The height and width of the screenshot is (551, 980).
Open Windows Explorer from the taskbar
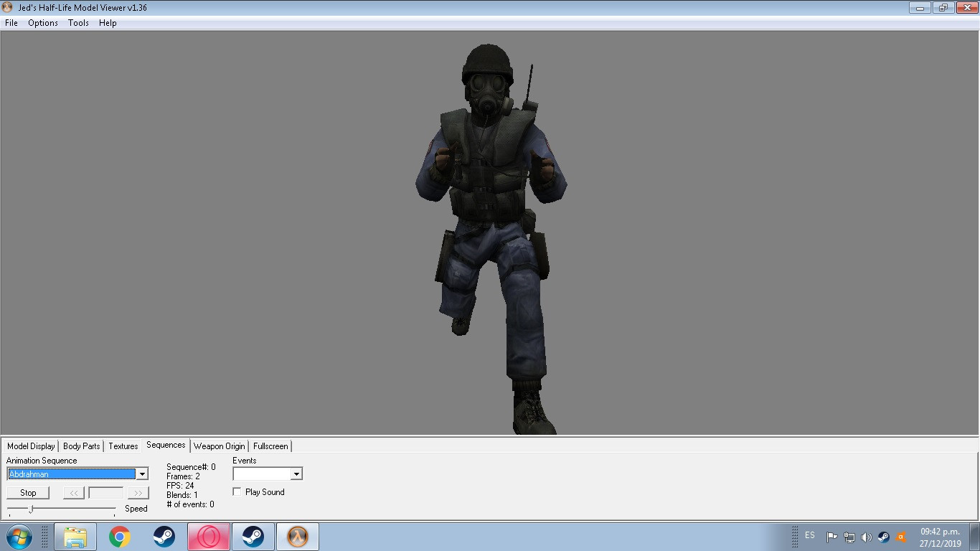pos(76,536)
